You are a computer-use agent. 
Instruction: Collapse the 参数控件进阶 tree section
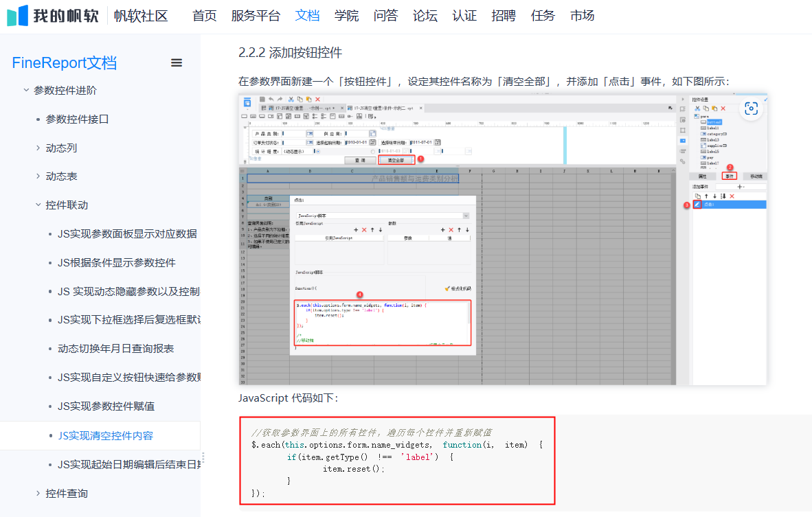[x=26, y=90]
